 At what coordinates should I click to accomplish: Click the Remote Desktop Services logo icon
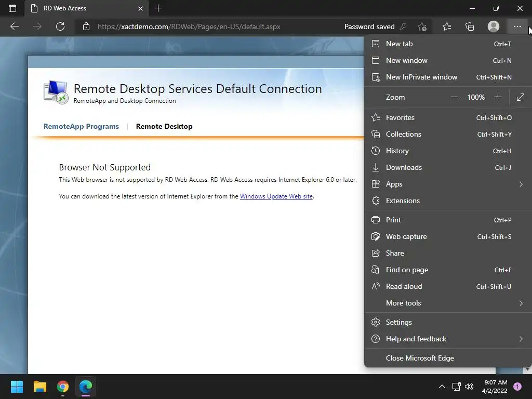coord(56,92)
